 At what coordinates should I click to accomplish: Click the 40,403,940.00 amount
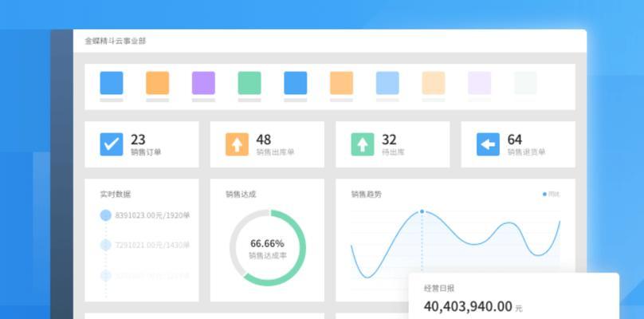tap(468, 307)
